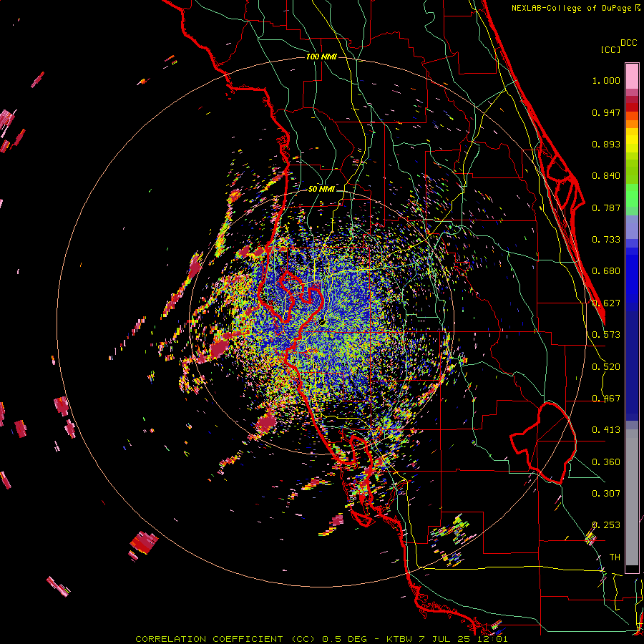Click the 0.413 scale value
This screenshot has width=644, height=644.
click(606, 430)
